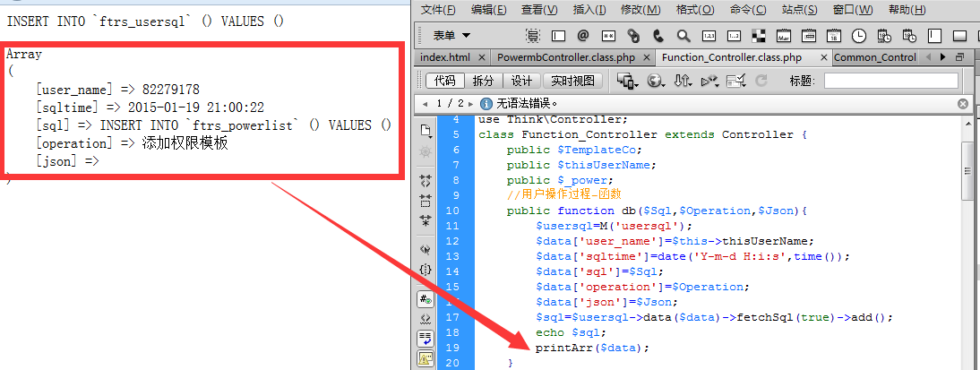The width and height of the screenshot is (980, 370).
Task: Close the PowermbController.class.php tab
Action: pos(646,57)
